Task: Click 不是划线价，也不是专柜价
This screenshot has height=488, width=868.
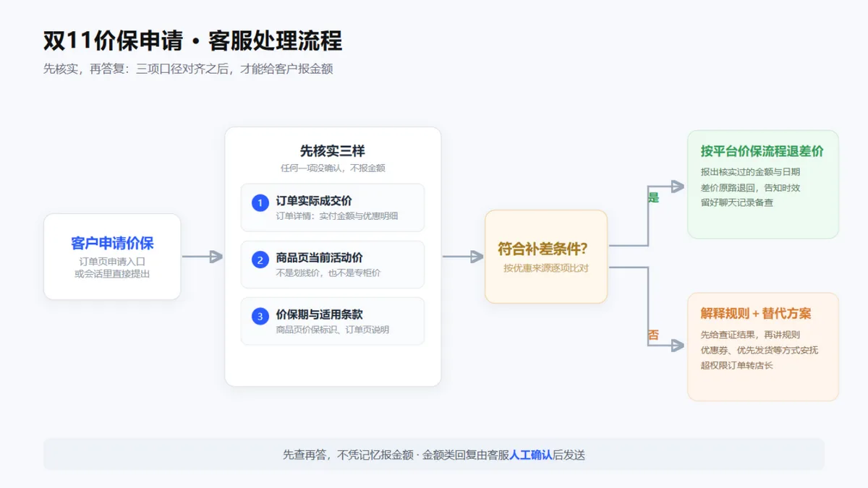Action: coord(328,273)
